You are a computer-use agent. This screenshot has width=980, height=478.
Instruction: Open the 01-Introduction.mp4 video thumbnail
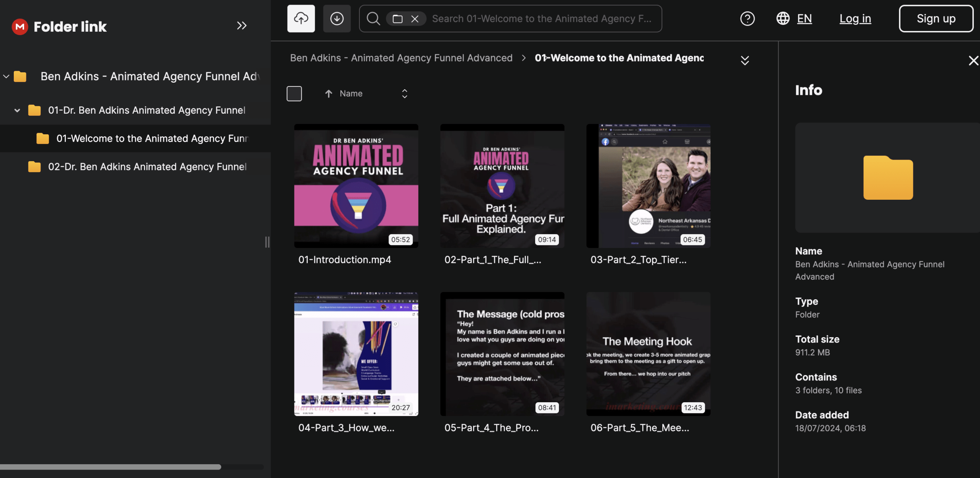(x=356, y=186)
